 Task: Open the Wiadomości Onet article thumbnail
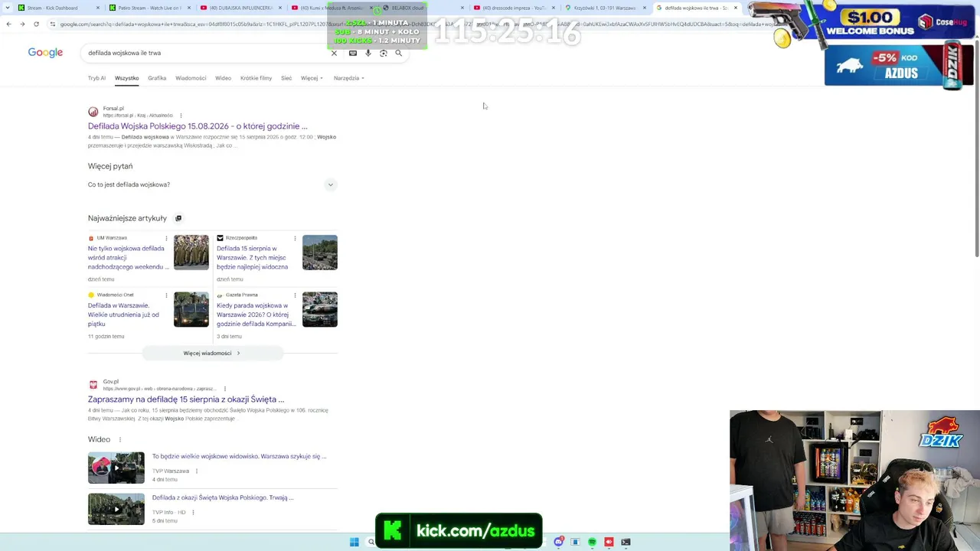(x=191, y=309)
